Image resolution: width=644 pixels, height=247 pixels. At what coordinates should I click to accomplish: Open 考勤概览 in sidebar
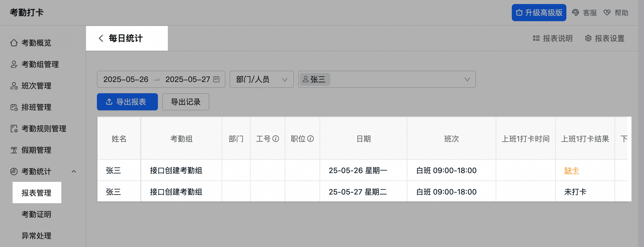click(x=36, y=43)
